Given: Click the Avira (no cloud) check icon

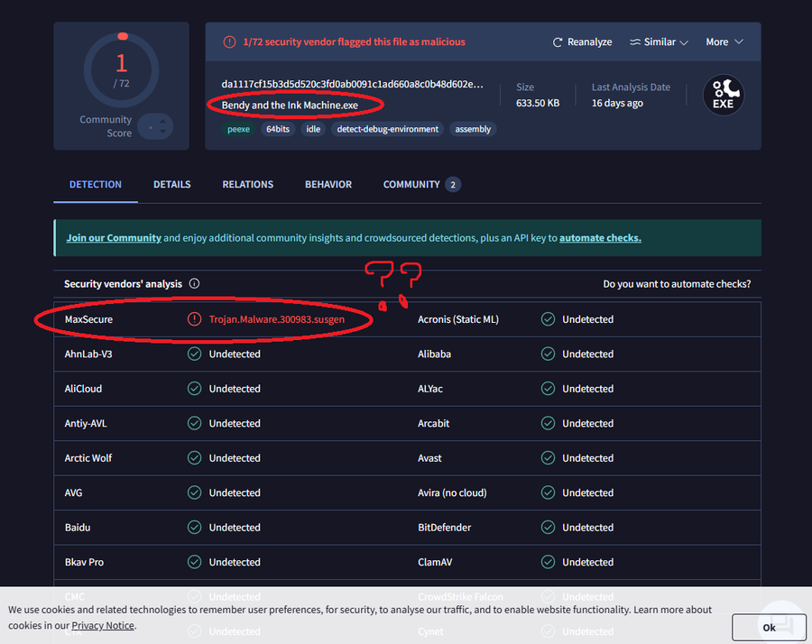Looking at the screenshot, I should [548, 492].
